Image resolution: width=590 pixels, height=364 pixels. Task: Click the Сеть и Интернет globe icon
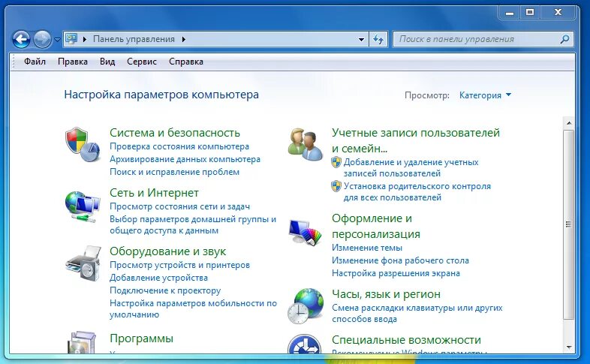tap(83, 207)
